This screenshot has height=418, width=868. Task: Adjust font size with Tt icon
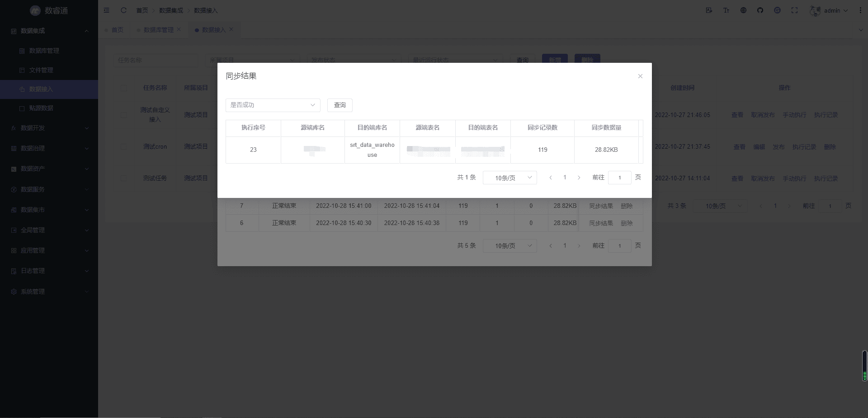tap(726, 10)
